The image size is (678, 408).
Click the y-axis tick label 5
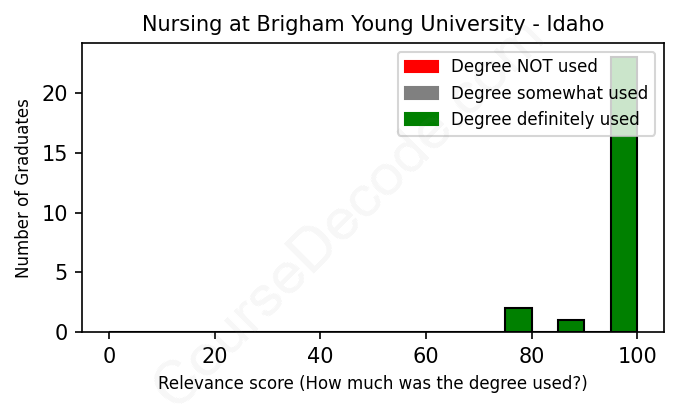pos(64,273)
